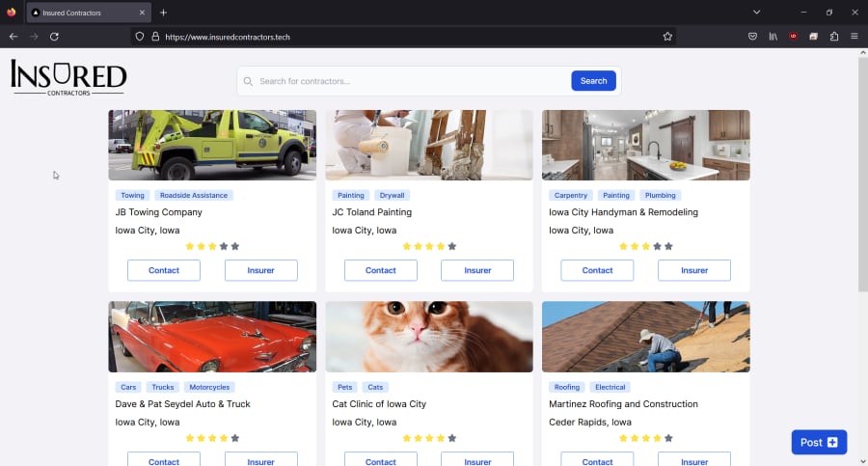
Task: Click the scrollbar down arrow
Action: pos(863,461)
